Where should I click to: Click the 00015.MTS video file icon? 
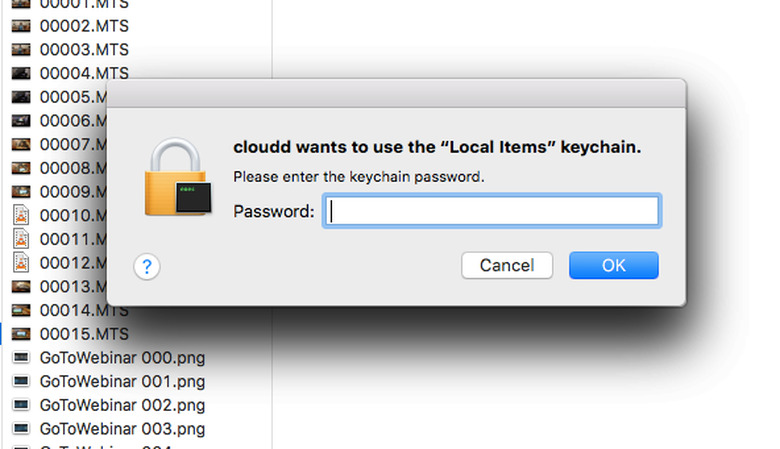(x=21, y=334)
